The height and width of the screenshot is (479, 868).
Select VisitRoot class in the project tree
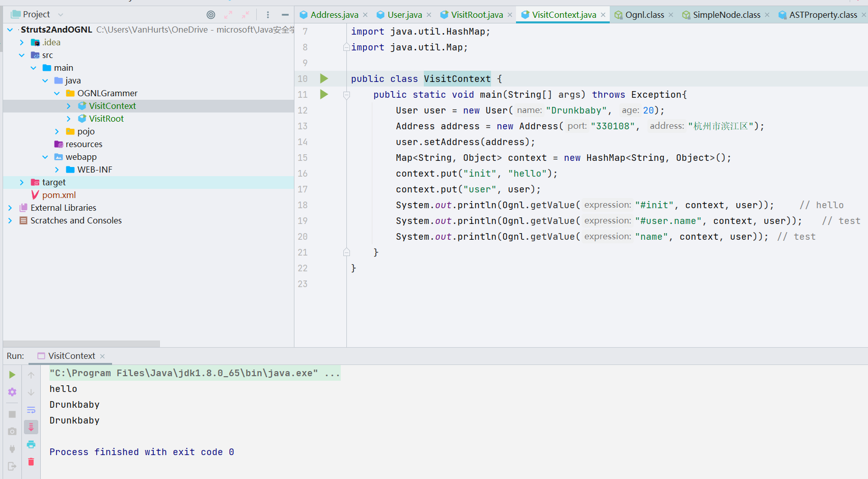point(106,119)
